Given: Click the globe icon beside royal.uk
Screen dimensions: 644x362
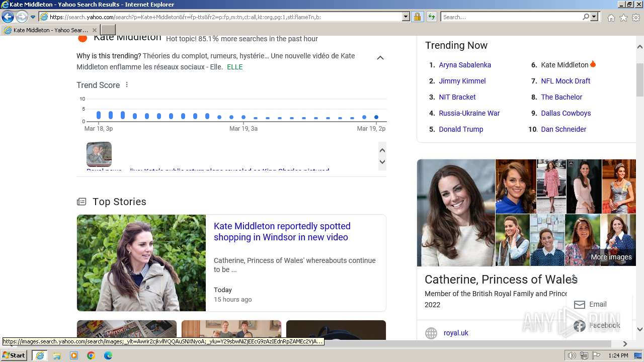Looking at the screenshot, I should coord(431,333).
